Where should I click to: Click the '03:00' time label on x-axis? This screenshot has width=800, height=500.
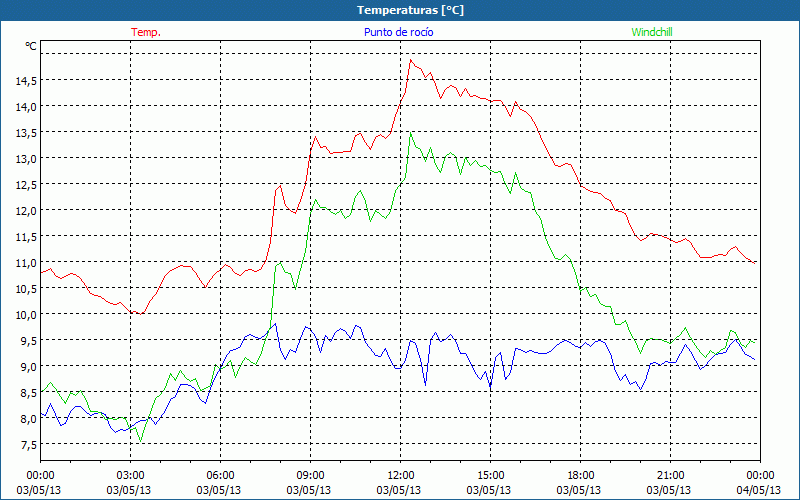tap(130, 475)
